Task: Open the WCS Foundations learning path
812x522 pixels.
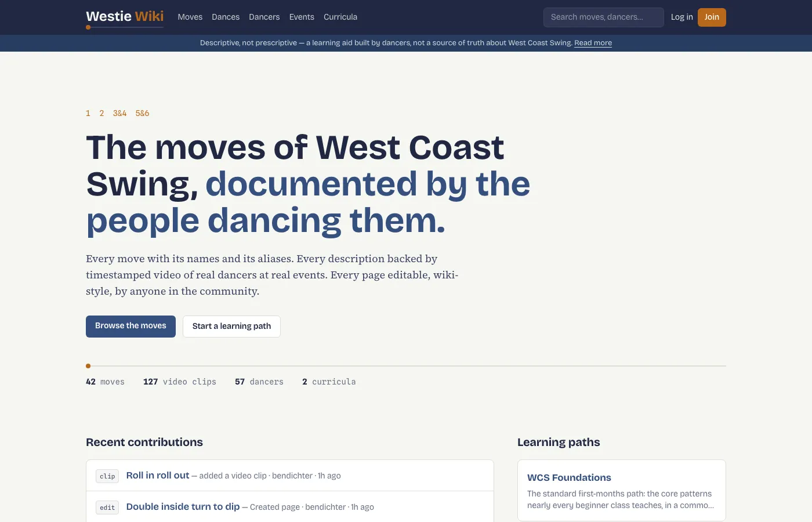Action: point(569,478)
